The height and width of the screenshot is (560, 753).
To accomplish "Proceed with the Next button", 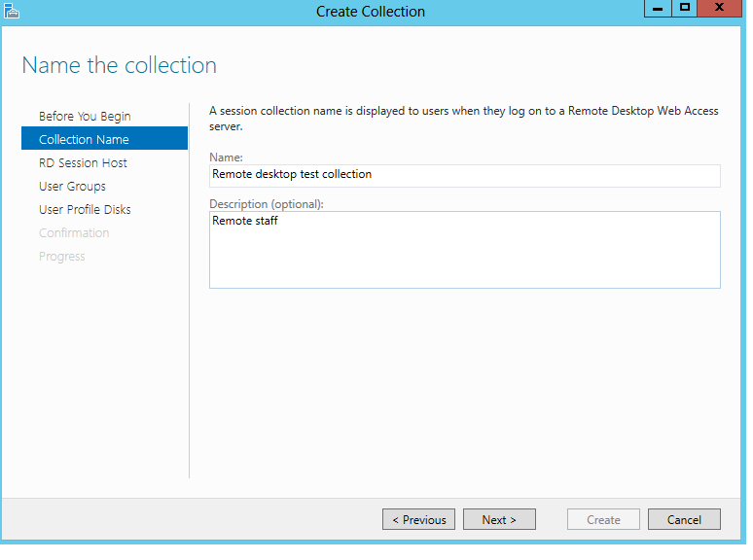I will tap(499, 519).
